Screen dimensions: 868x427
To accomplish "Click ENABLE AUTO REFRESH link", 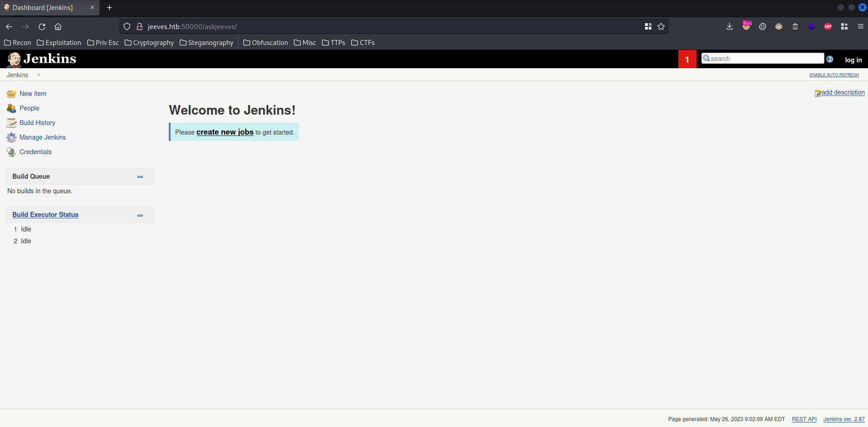I will coord(834,75).
